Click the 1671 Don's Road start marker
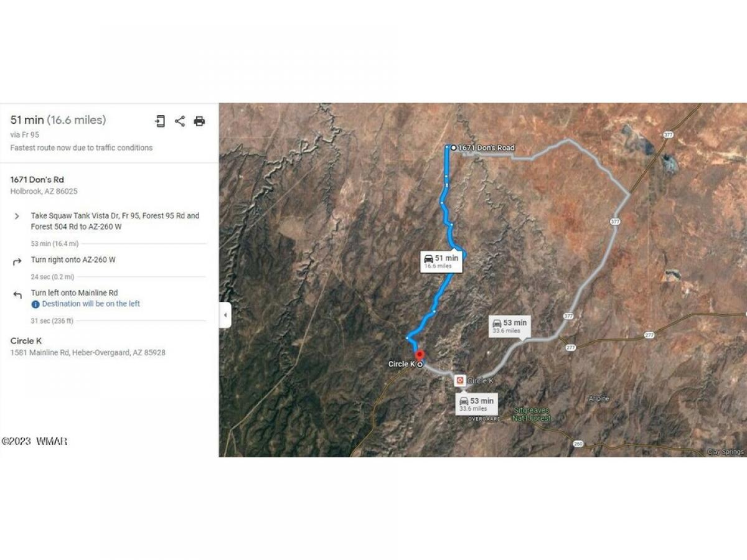Image resolution: width=747 pixels, height=560 pixels. point(453,147)
